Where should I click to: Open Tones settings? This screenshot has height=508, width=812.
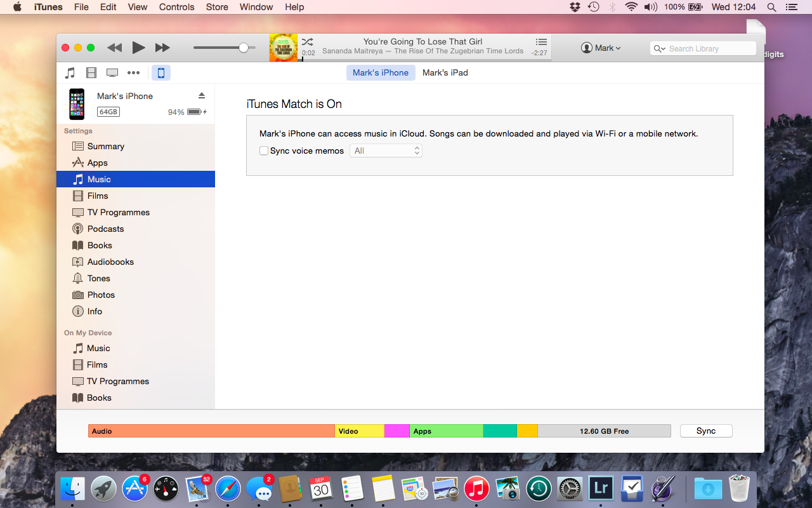click(x=136, y=278)
